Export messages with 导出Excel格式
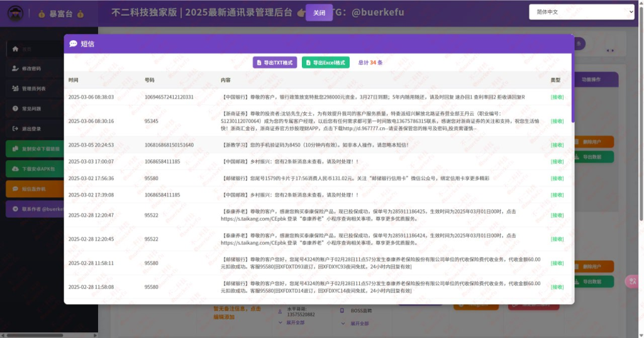Viewport: 644px width, 338px height. [x=326, y=63]
